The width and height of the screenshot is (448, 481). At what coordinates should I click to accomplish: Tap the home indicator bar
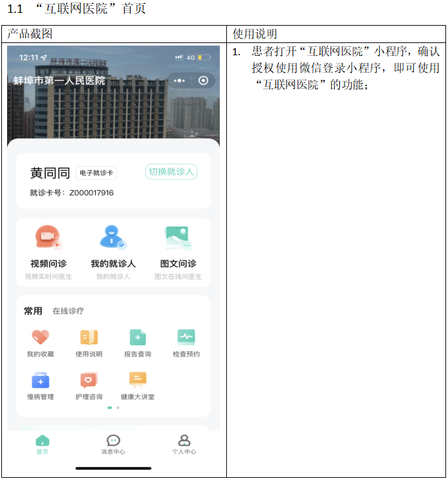[x=113, y=468]
